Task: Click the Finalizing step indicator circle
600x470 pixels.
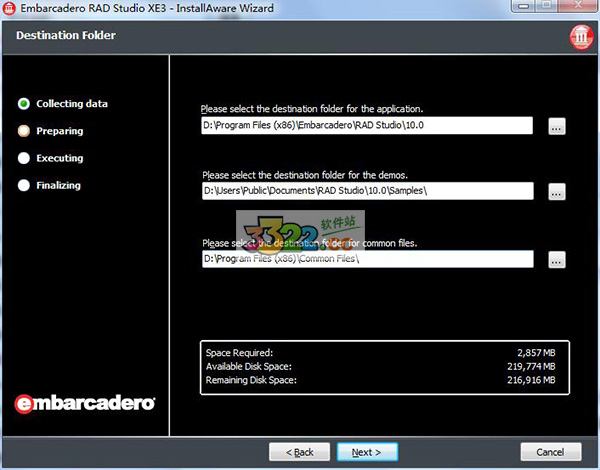Action: pyautogui.click(x=24, y=185)
